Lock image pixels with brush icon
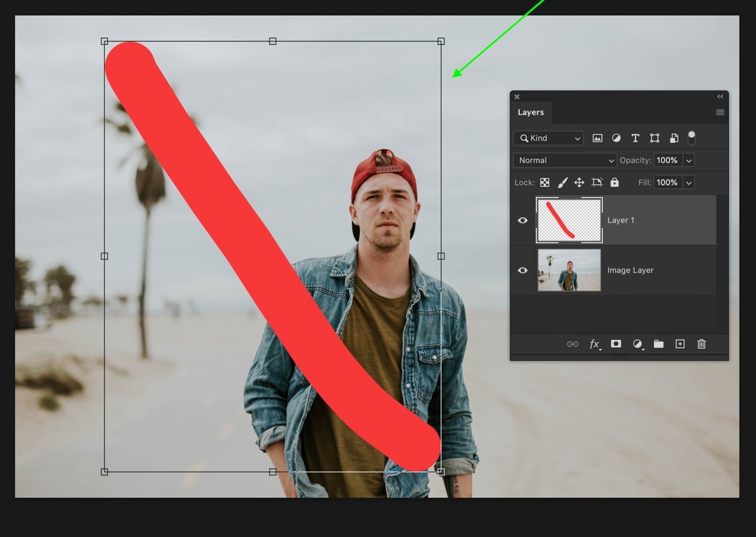Screen dimensions: 756x537 tap(563, 183)
